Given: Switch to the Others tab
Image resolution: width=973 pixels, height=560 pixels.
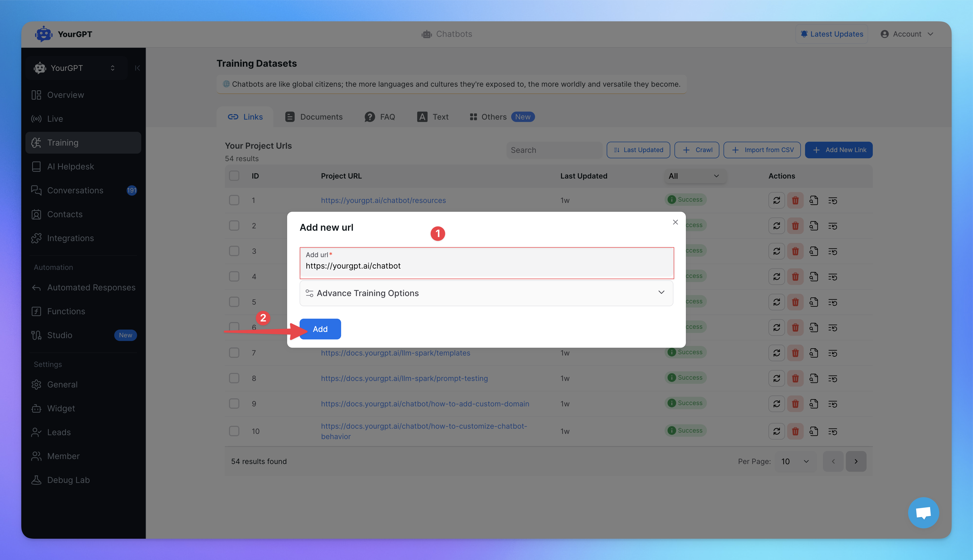Looking at the screenshot, I should coord(502,117).
